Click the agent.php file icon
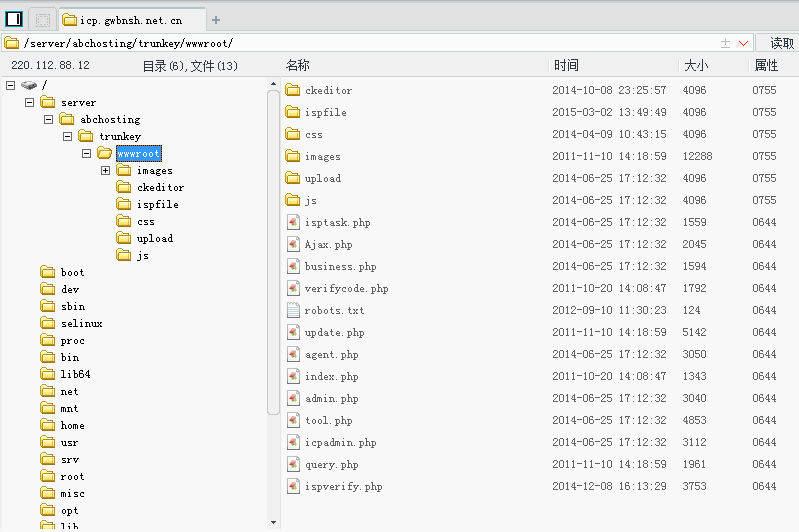 (x=293, y=354)
